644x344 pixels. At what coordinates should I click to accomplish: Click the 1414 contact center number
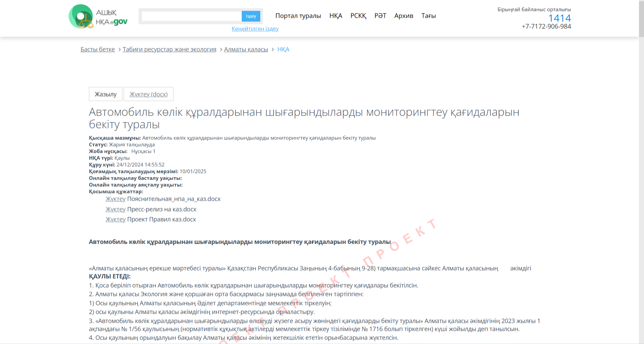point(559,18)
